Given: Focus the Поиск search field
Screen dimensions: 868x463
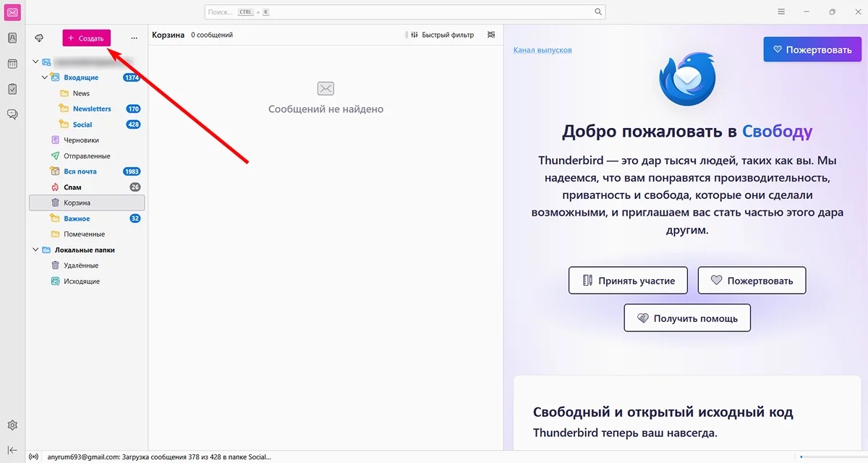Looking at the screenshot, I should tap(405, 12).
